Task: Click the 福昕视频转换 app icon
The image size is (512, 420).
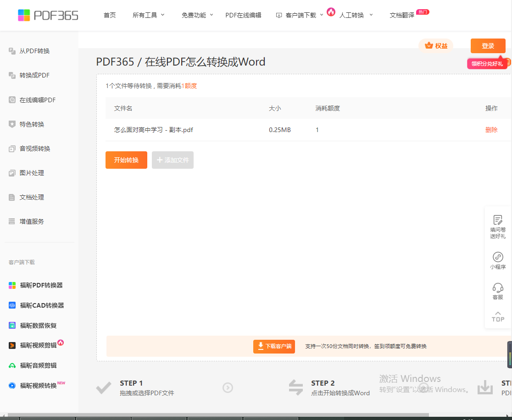Action: point(12,386)
